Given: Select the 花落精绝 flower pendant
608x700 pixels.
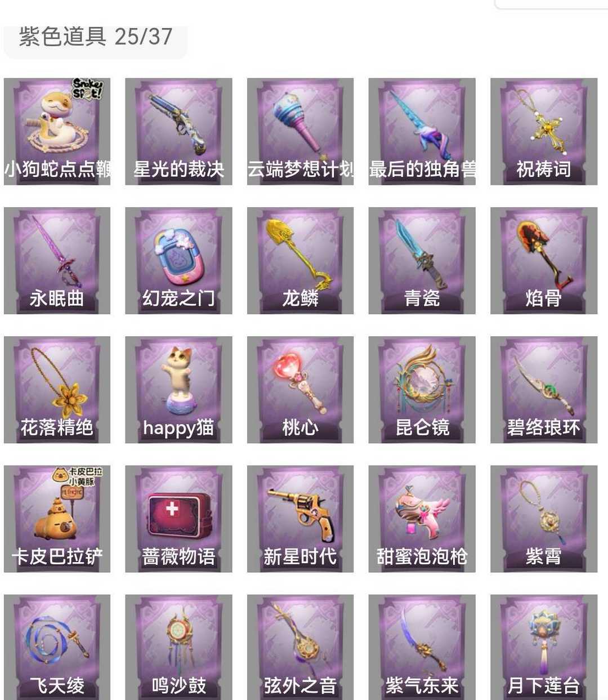Looking at the screenshot, I should [x=57, y=390].
